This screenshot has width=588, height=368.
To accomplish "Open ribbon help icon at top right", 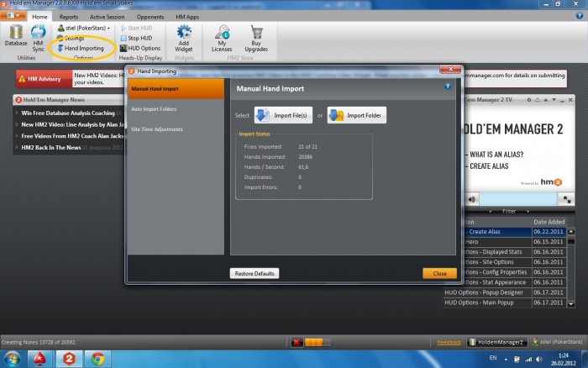I will tap(580, 16).
